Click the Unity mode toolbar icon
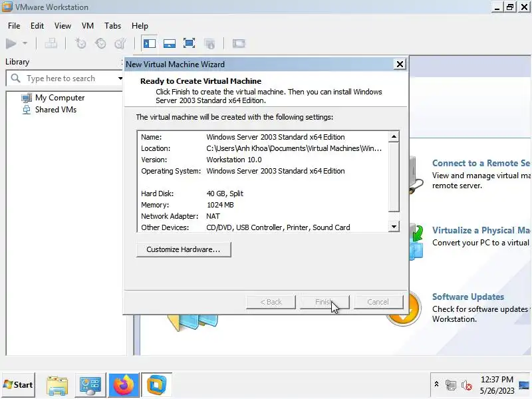The image size is (532, 399). click(209, 43)
